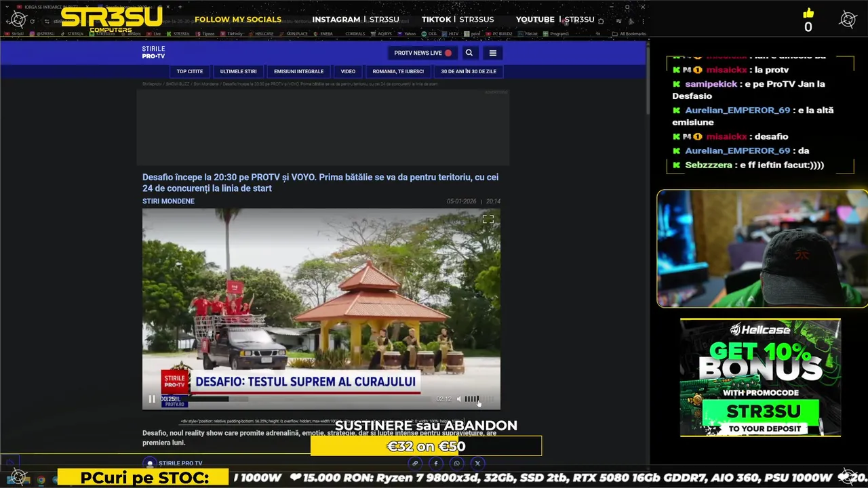Click chat message 'e la altă emisiune'
This screenshot has height=488, width=868.
pos(753,116)
